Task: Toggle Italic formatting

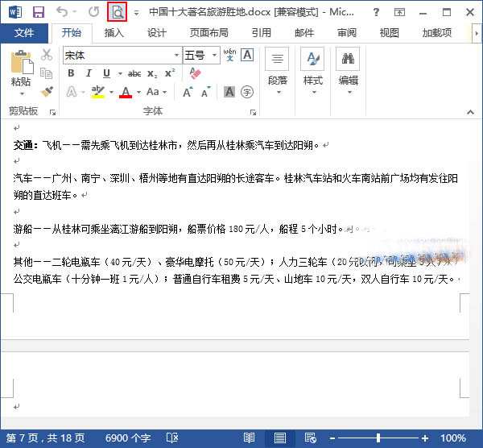Action: coord(89,73)
